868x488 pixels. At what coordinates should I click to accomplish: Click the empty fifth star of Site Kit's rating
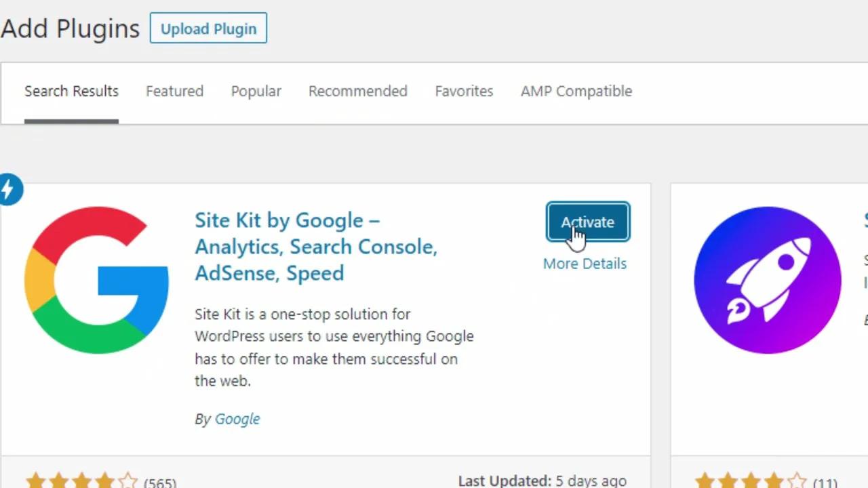point(128,481)
